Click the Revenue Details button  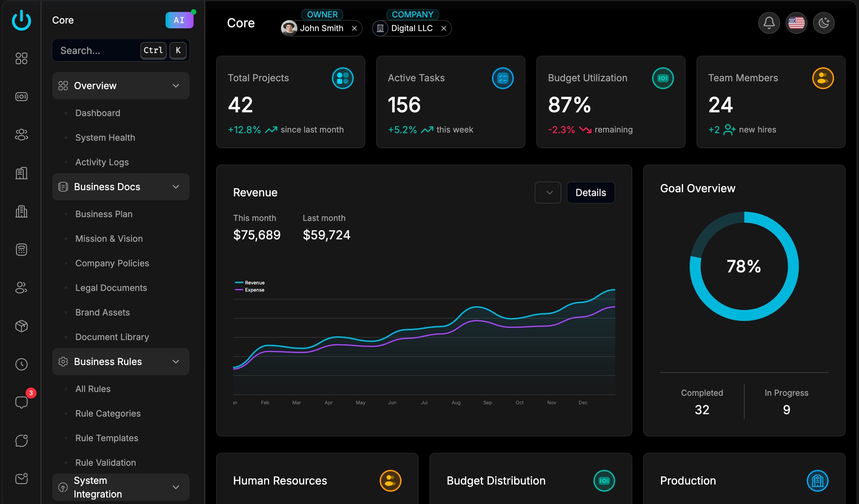click(x=591, y=193)
